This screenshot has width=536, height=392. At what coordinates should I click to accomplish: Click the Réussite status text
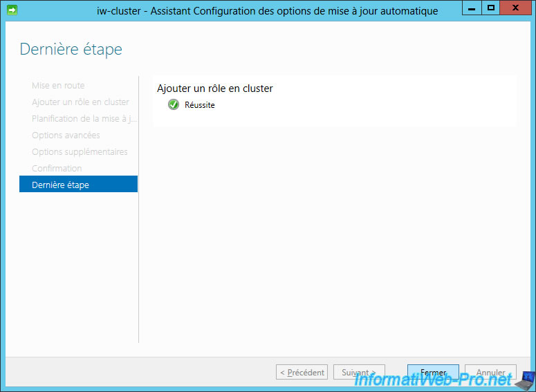click(200, 105)
